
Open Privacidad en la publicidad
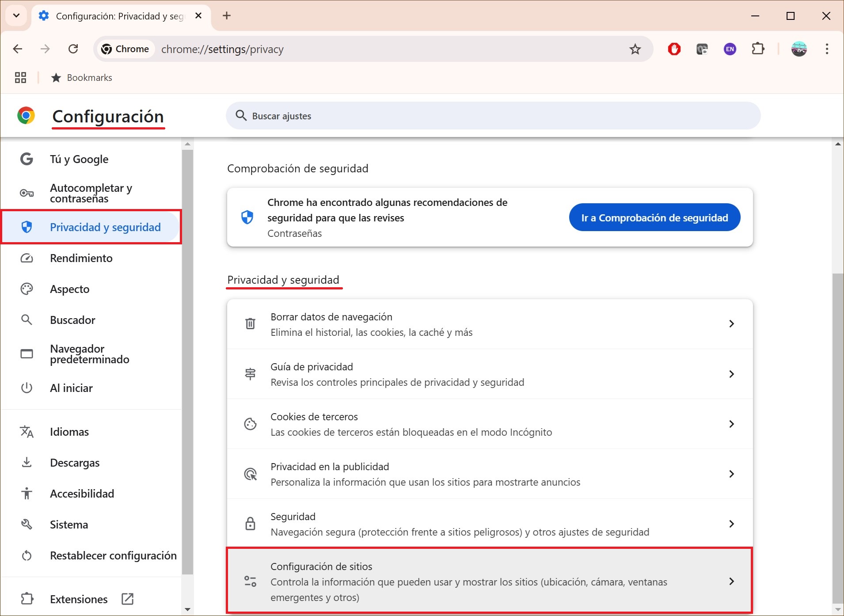[490, 474]
